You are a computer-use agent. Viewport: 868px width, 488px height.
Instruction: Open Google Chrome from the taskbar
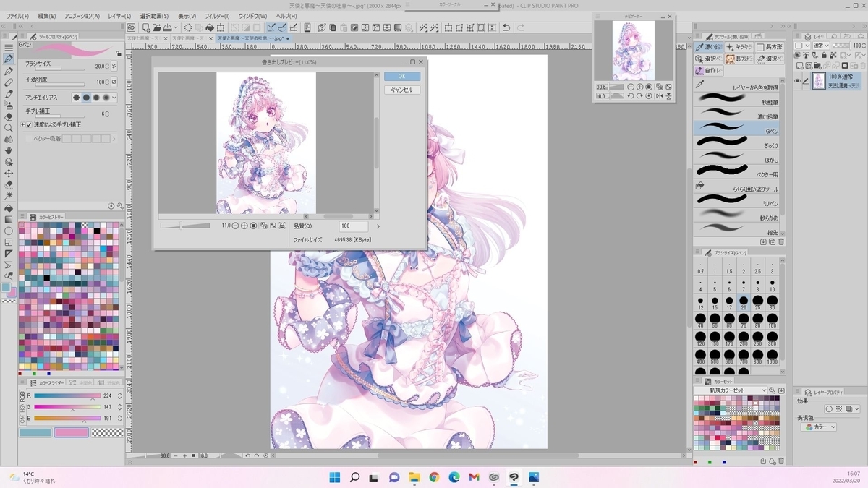click(x=434, y=477)
